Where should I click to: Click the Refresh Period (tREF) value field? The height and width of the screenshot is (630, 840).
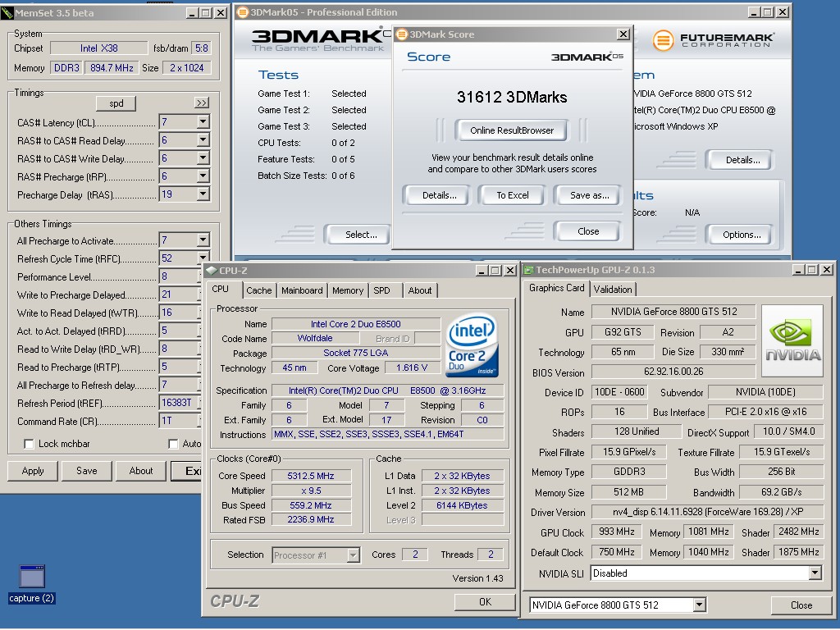click(x=180, y=402)
